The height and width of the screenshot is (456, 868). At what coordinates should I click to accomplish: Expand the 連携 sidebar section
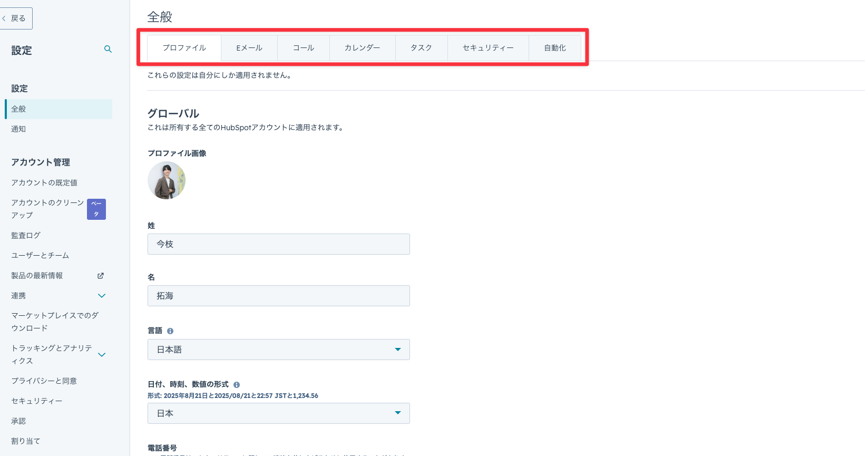(x=102, y=296)
